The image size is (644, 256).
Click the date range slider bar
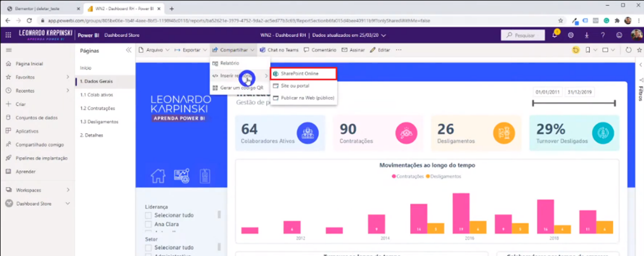575,103
